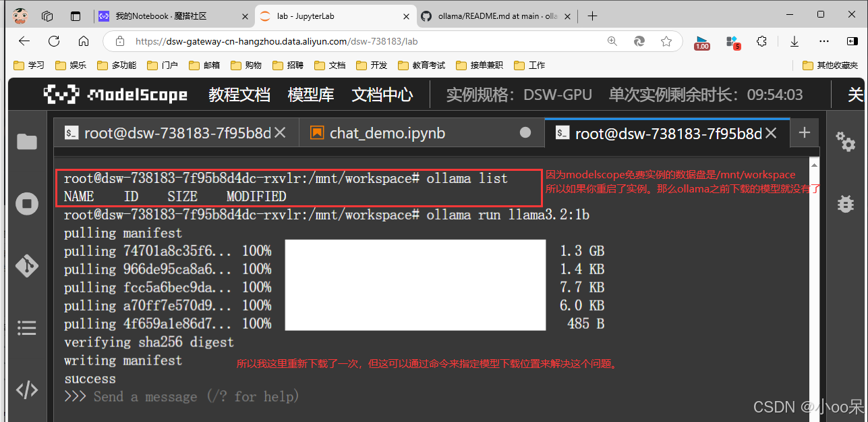Close the chat_demo.ipynb tab with unsaved dot
Image resolution: width=868 pixels, height=422 pixels.
pos(525,133)
